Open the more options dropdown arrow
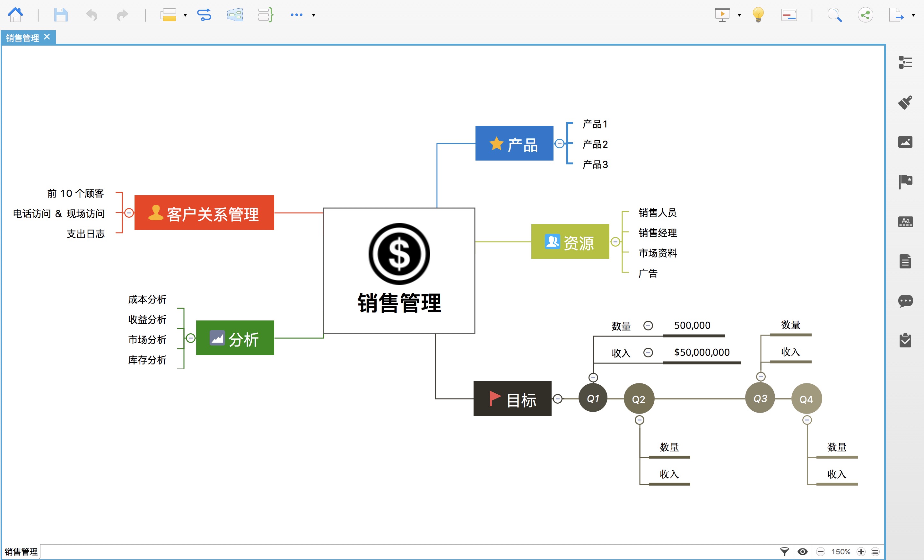The image size is (924, 560). [x=313, y=15]
